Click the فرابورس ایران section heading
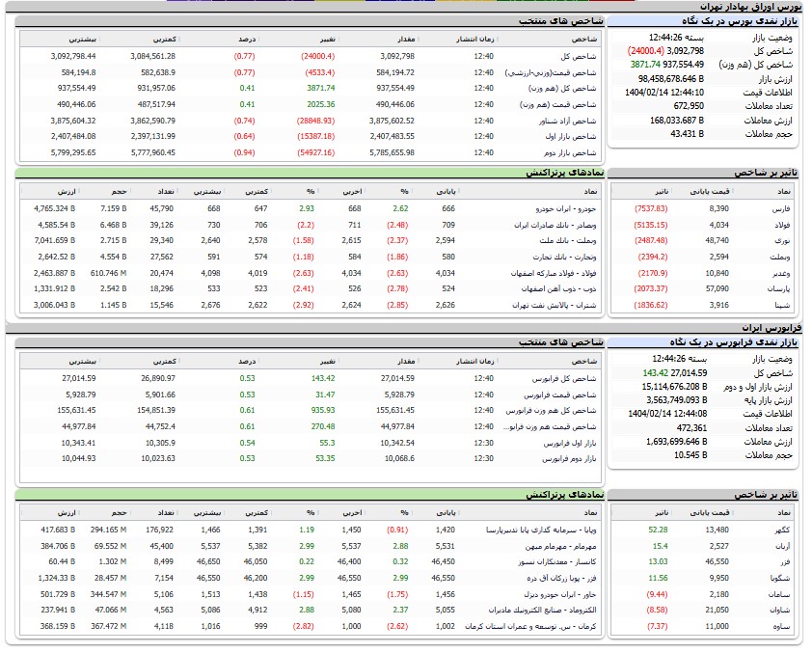Image resolution: width=812 pixels, height=653 pixels. [x=771, y=328]
